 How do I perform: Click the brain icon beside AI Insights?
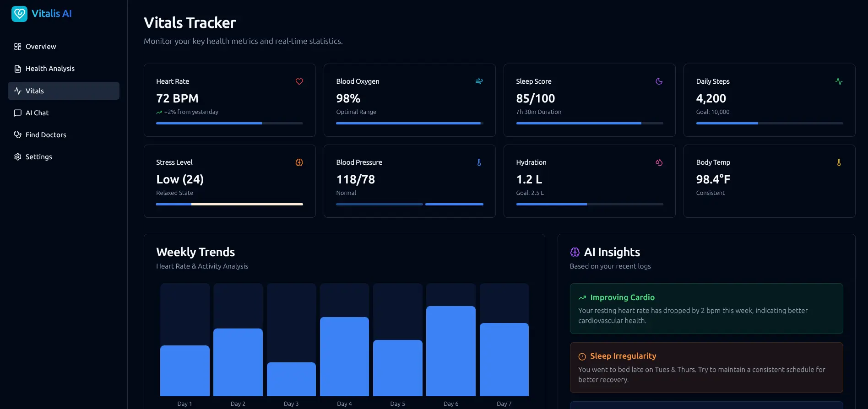(575, 252)
